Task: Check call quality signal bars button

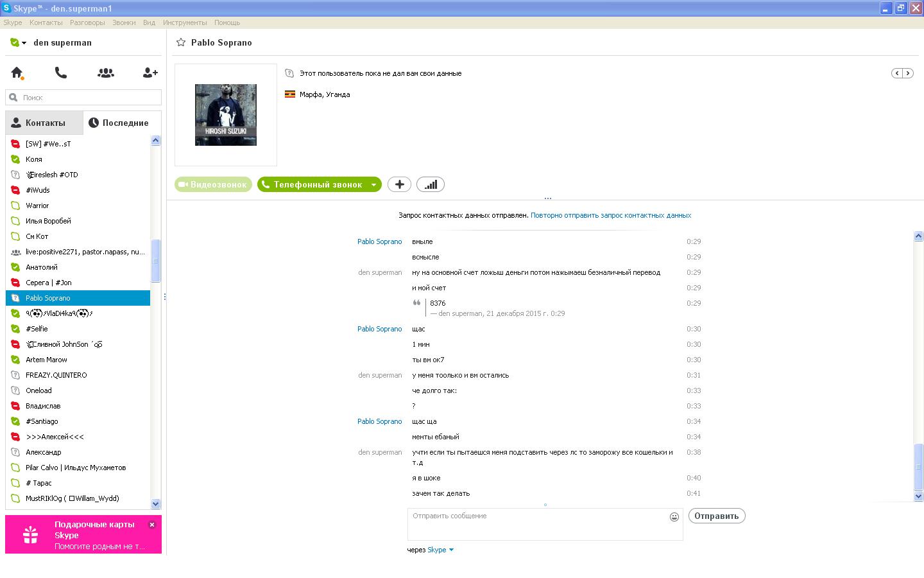Action: coord(431,185)
